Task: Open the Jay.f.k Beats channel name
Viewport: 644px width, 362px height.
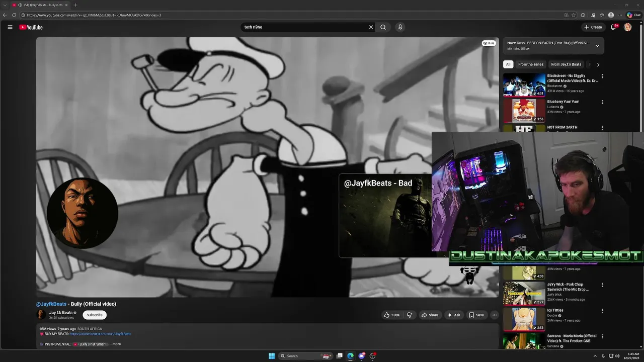Action: pos(61,313)
